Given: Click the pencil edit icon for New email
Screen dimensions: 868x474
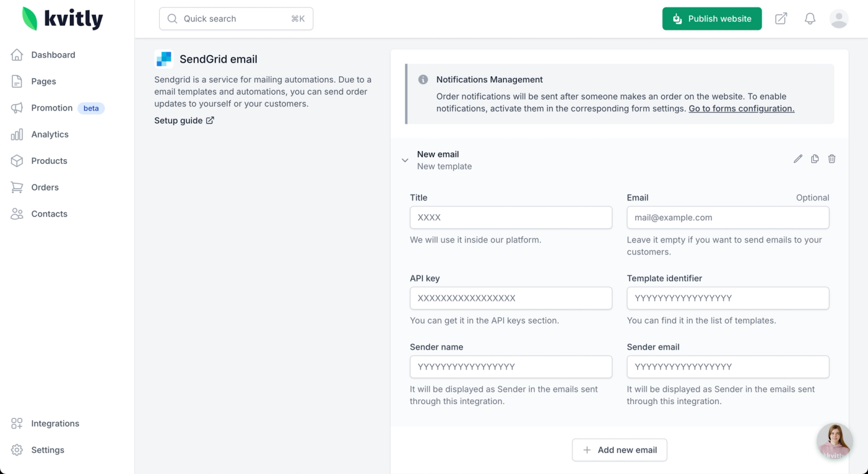Looking at the screenshot, I should pos(798,159).
